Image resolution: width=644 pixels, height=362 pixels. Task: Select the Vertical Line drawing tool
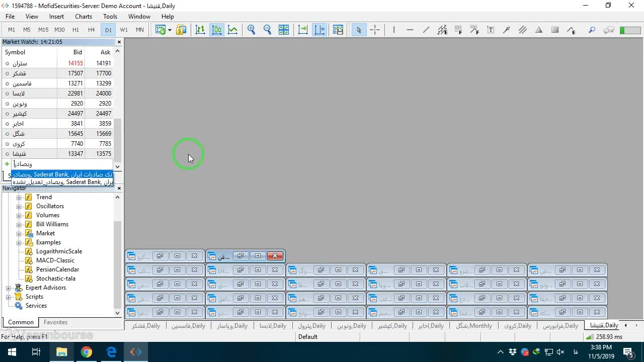[x=394, y=30]
